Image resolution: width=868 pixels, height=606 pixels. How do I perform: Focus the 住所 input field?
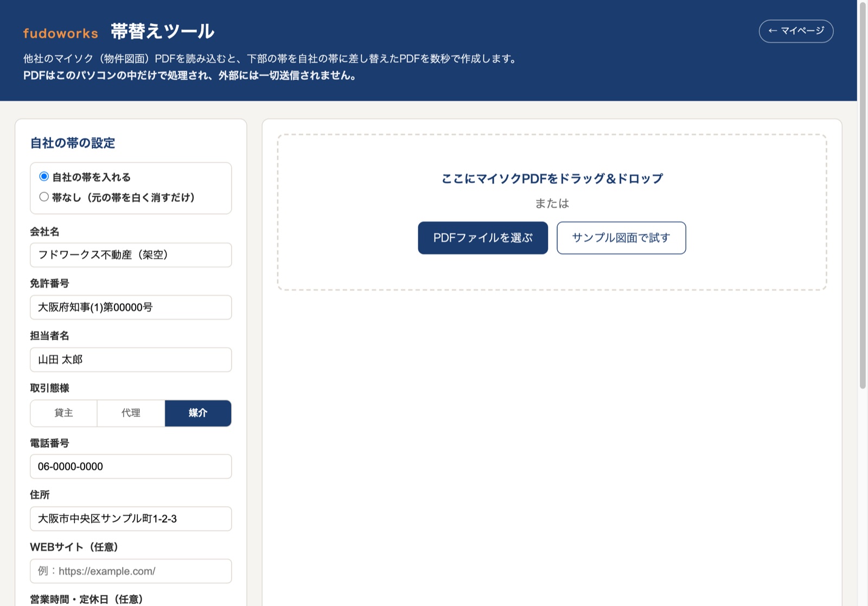tap(131, 519)
